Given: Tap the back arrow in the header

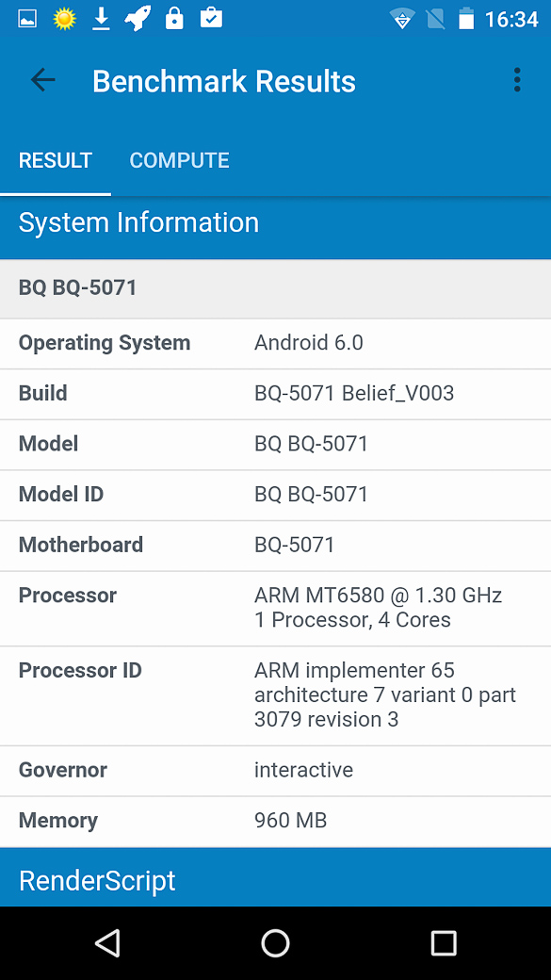Looking at the screenshot, I should point(43,80).
